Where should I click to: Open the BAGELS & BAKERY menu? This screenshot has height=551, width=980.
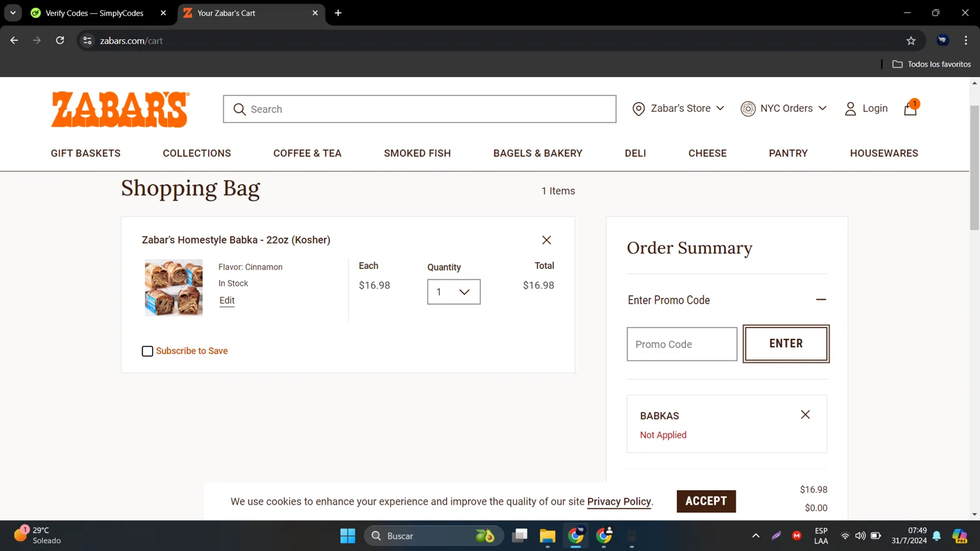[x=538, y=153]
